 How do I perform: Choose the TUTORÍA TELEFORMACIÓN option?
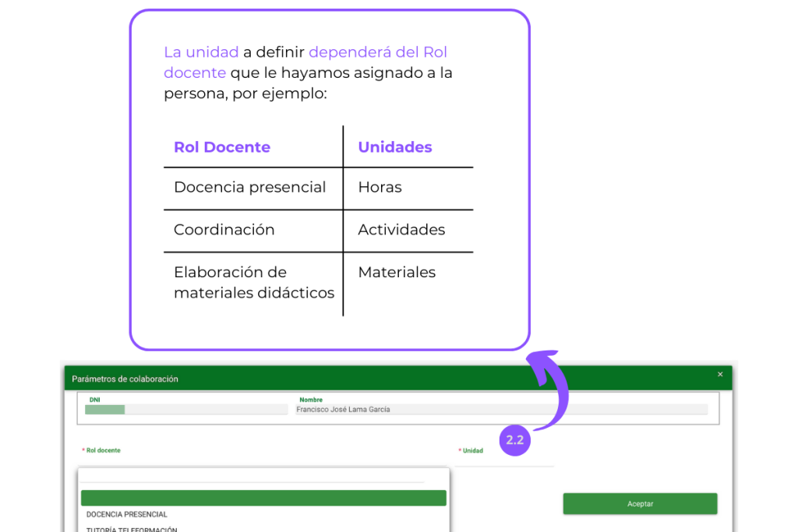pyautogui.click(x=131, y=528)
